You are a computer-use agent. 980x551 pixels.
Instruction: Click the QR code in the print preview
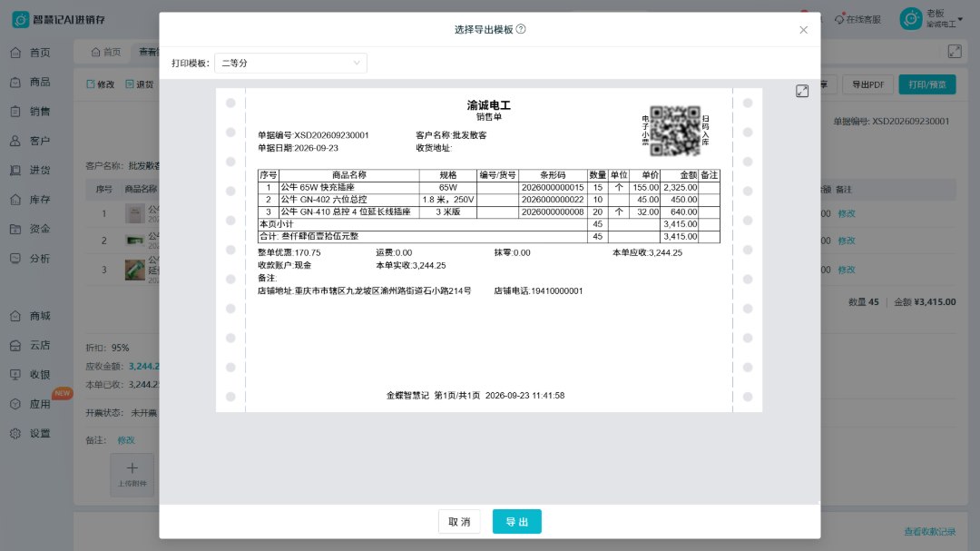675,131
